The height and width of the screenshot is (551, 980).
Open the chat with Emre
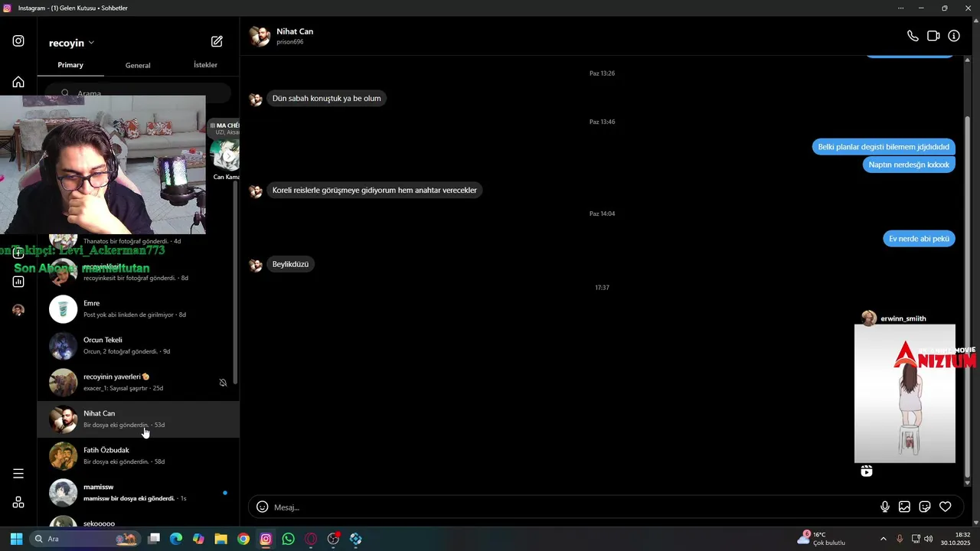[139, 309]
